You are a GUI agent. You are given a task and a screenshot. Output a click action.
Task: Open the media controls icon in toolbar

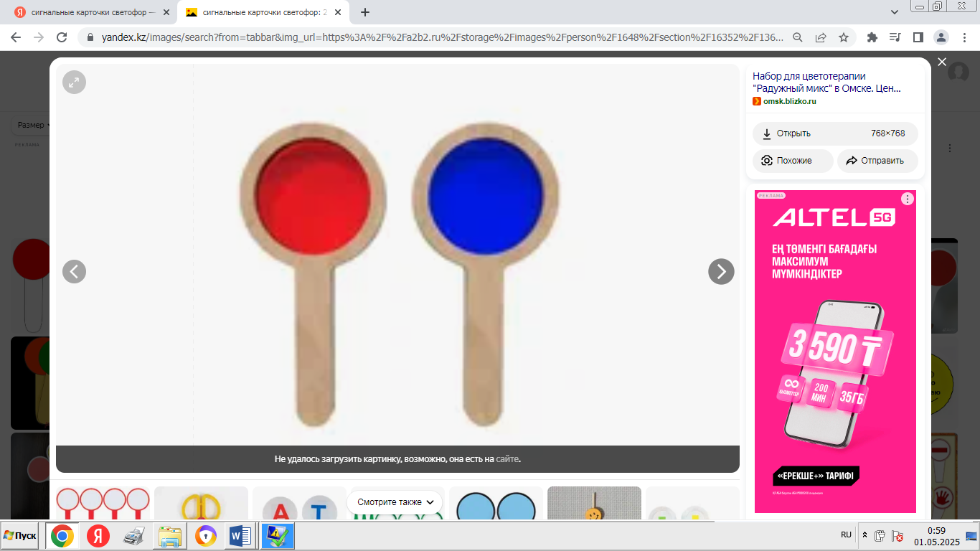pos(895,37)
